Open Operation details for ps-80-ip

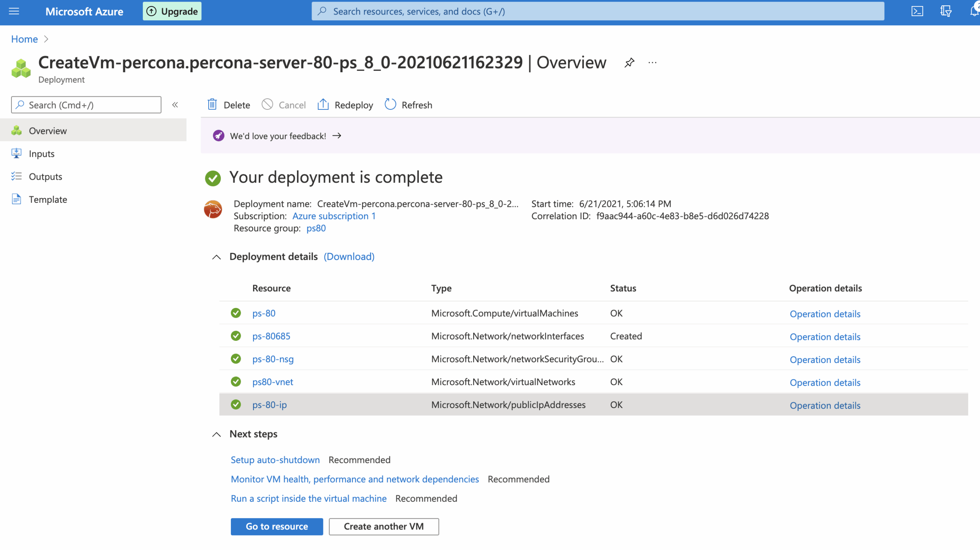[x=825, y=405]
